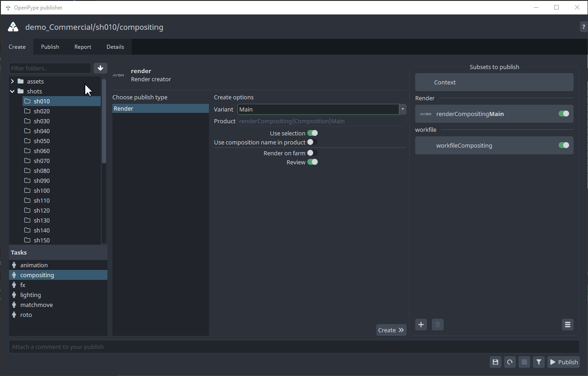This screenshot has width=588, height=376.
Task: Select the sh070 folder
Action: point(61,161)
